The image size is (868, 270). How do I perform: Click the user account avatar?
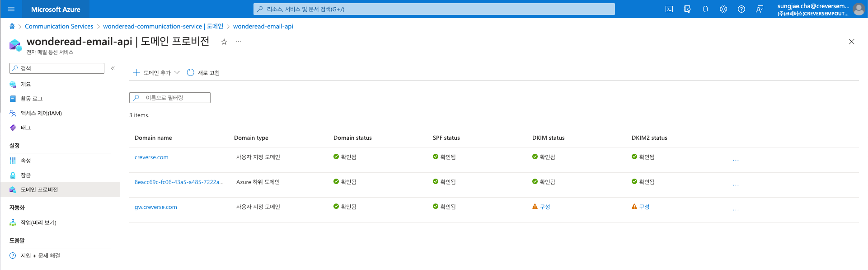859,9
